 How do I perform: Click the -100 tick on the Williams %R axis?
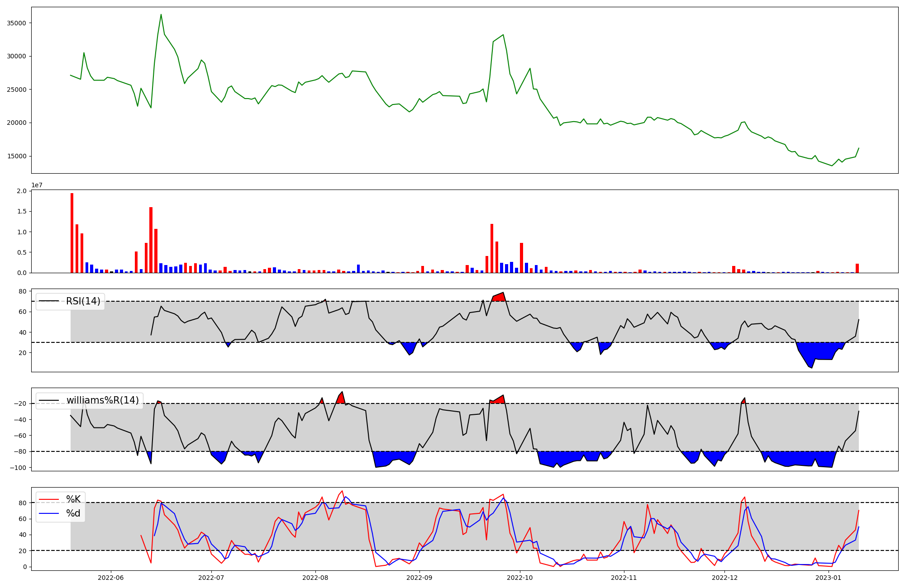click(19, 467)
